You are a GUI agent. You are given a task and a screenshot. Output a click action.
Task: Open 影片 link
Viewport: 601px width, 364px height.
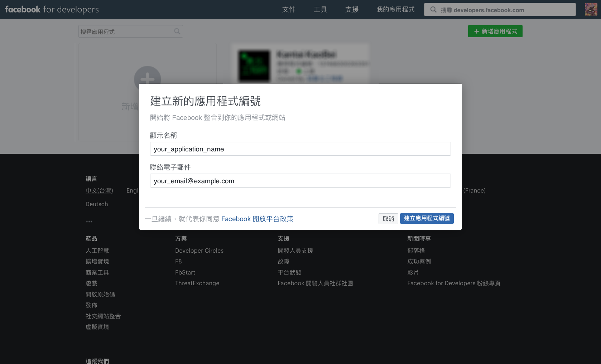point(413,273)
